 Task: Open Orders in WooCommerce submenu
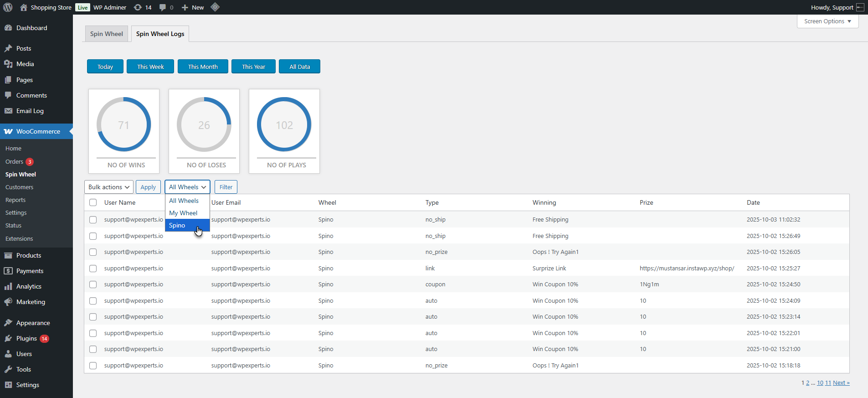click(x=14, y=161)
